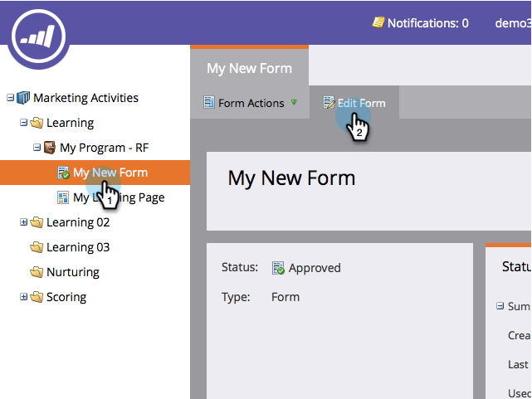
Task: Click the My Program briefcase icon
Action: click(x=50, y=148)
